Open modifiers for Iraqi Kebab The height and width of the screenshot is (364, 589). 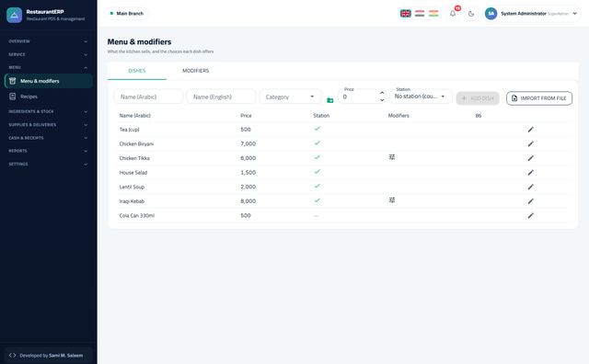click(392, 200)
